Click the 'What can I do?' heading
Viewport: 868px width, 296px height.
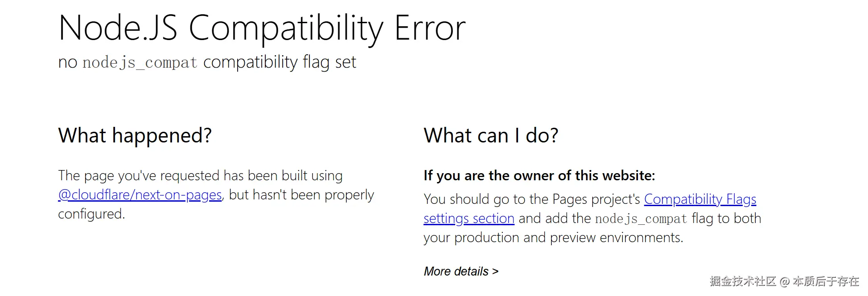coord(491,135)
